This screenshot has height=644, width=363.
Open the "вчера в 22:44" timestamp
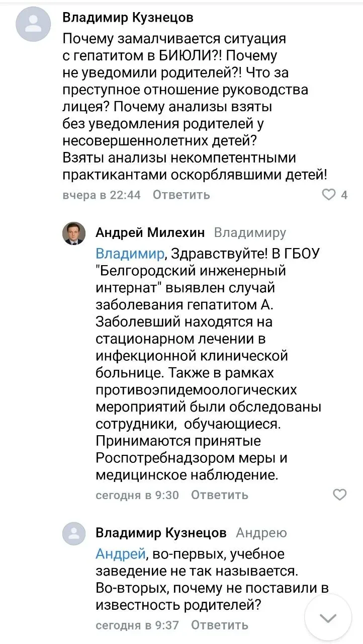[102, 195]
